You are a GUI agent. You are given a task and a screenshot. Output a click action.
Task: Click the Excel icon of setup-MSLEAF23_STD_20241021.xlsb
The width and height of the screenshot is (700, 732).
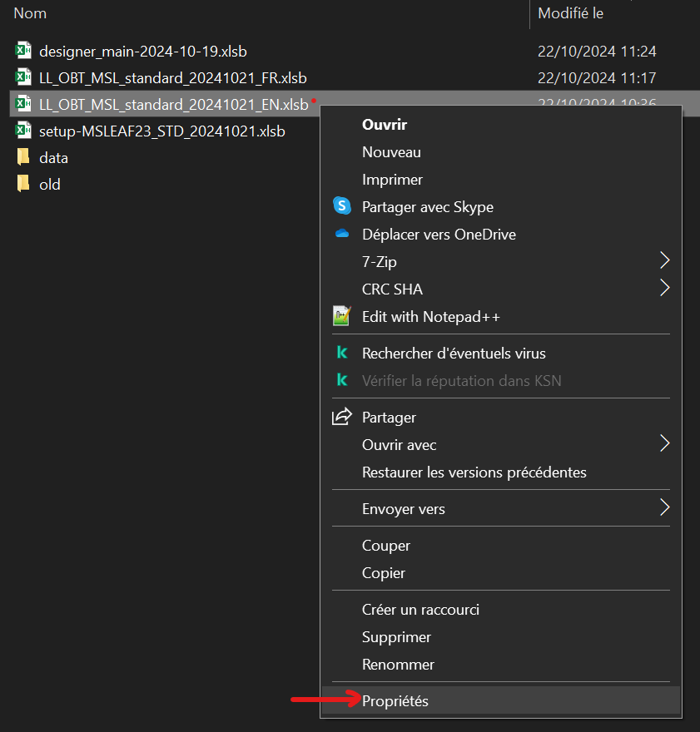[x=23, y=131]
